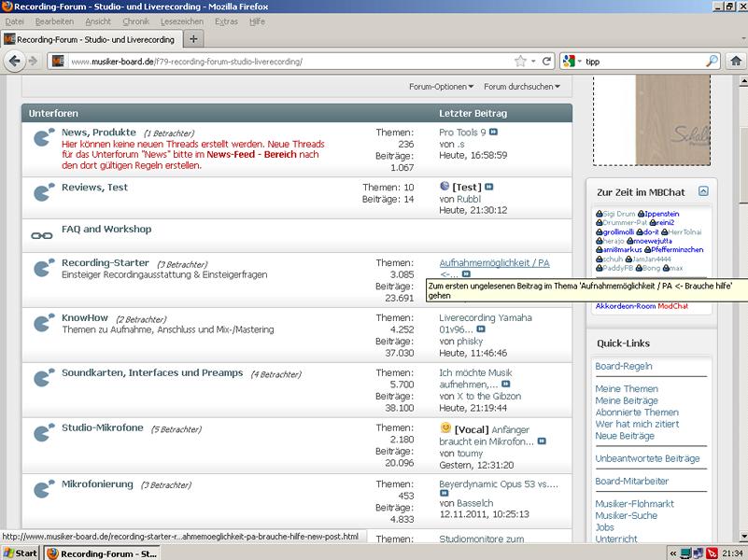Click the search magnifier icon
This screenshot has width=748, height=560.
click(x=712, y=61)
